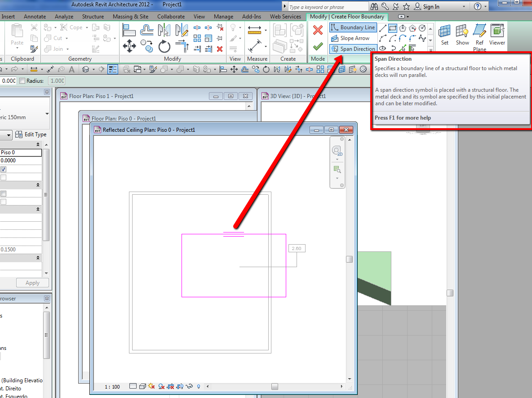This screenshot has width=532, height=398.
Task: Switch to the Massing & Site tab
Action: click(x=130, y=17)
